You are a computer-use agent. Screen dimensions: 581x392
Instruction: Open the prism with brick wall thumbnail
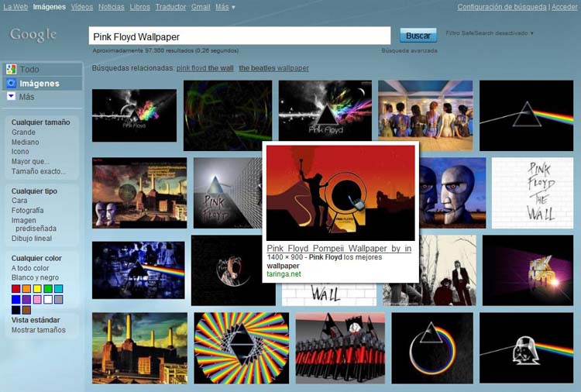point(228,193)
